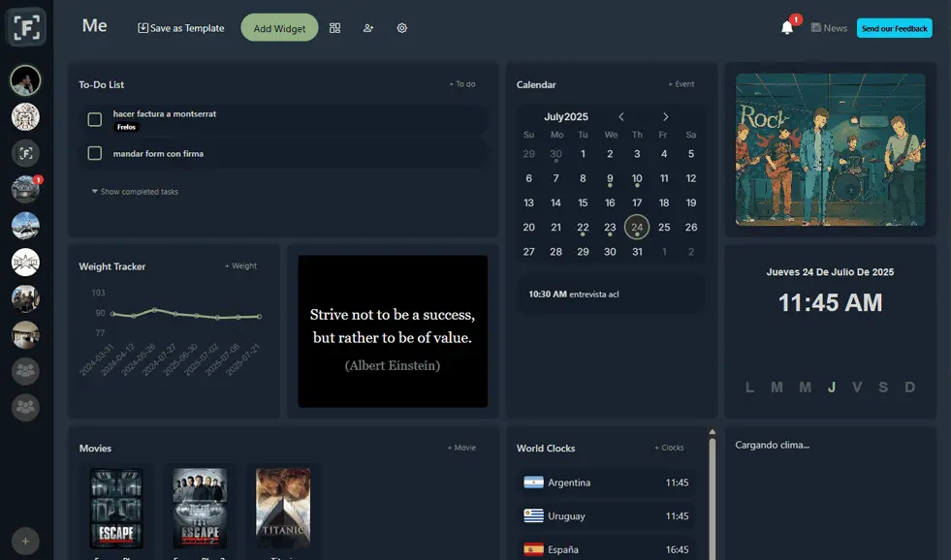Open the sidebar workspace with group photo avatar

(x=25, y=298)
